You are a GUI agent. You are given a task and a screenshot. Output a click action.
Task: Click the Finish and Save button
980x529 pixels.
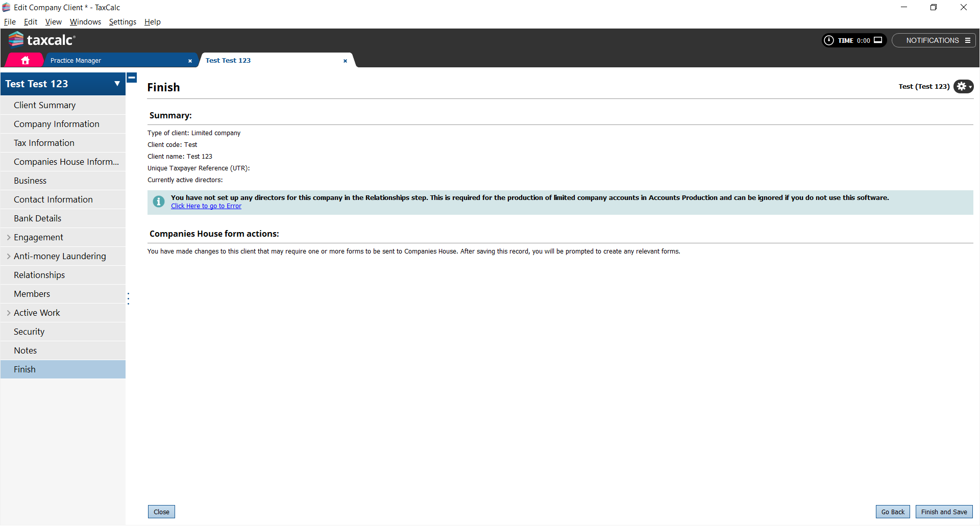(944, 512)
